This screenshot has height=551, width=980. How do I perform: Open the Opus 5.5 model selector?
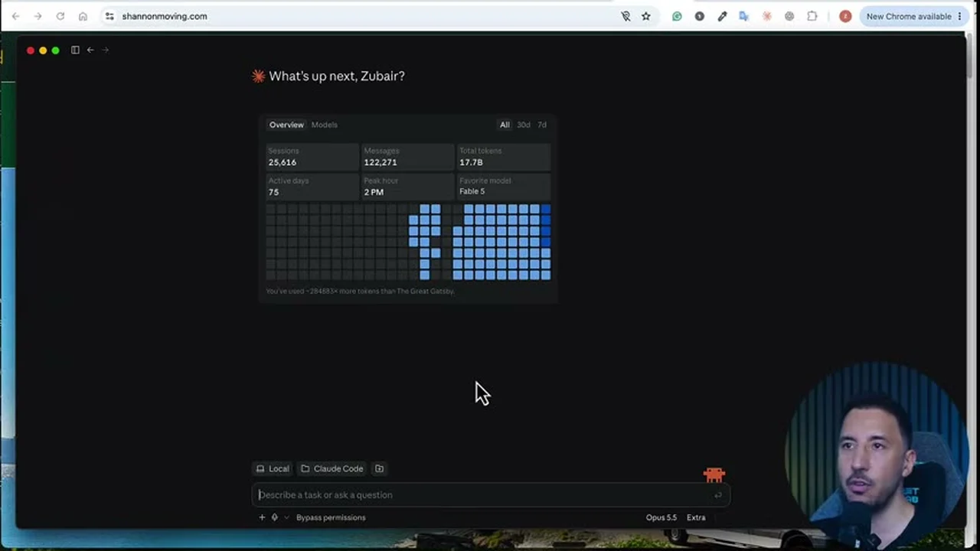tap(661, 517)
